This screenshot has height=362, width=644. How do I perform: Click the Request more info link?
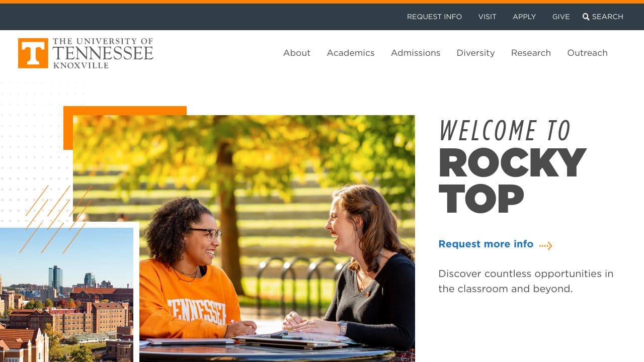(x=486, y=244)
